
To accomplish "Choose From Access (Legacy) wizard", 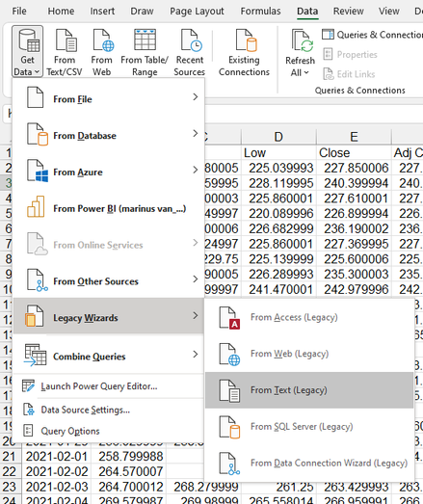I will tap(309, 317).
